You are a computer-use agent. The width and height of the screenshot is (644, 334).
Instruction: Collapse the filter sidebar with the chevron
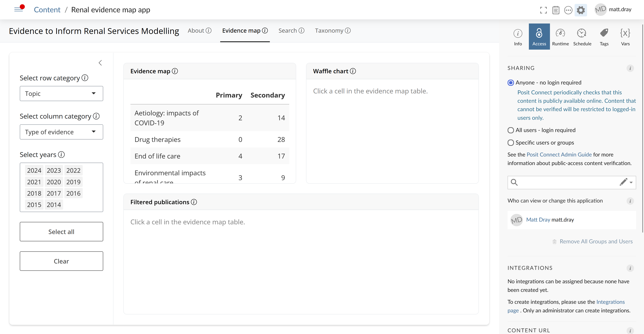click(100, 63)
